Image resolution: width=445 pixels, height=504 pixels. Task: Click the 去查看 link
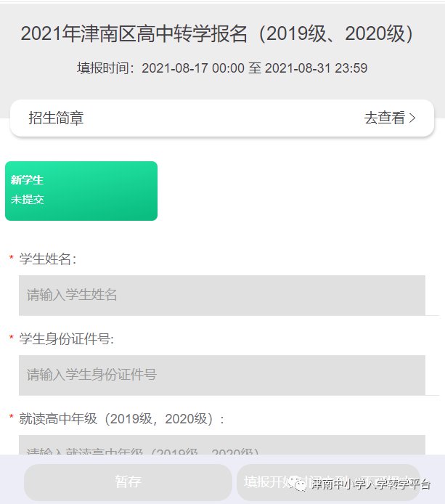pos(384,118)
